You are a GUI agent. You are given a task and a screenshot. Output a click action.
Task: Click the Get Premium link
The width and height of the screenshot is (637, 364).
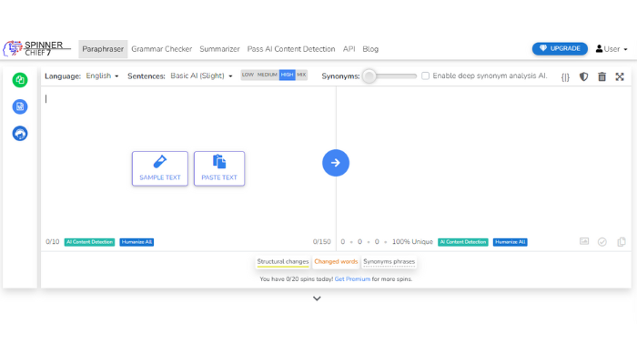coord(352,279)
